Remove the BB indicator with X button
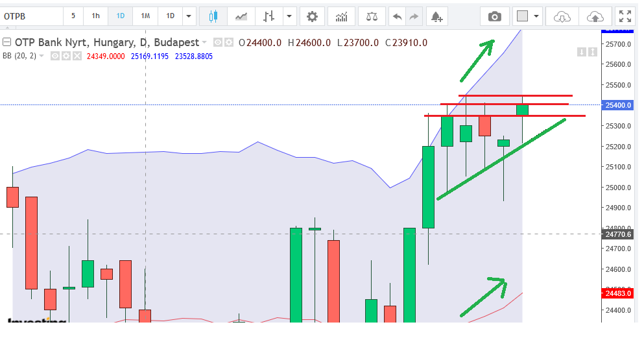644x342 pixels. coord(77,56)
